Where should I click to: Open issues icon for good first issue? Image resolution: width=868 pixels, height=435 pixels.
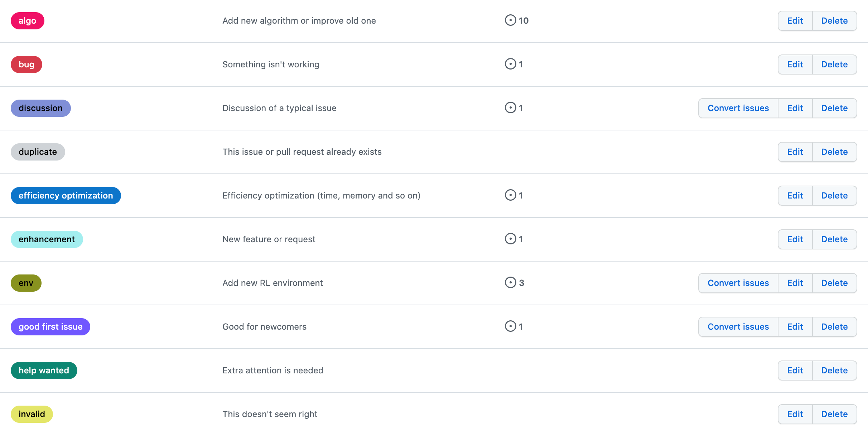510,326
